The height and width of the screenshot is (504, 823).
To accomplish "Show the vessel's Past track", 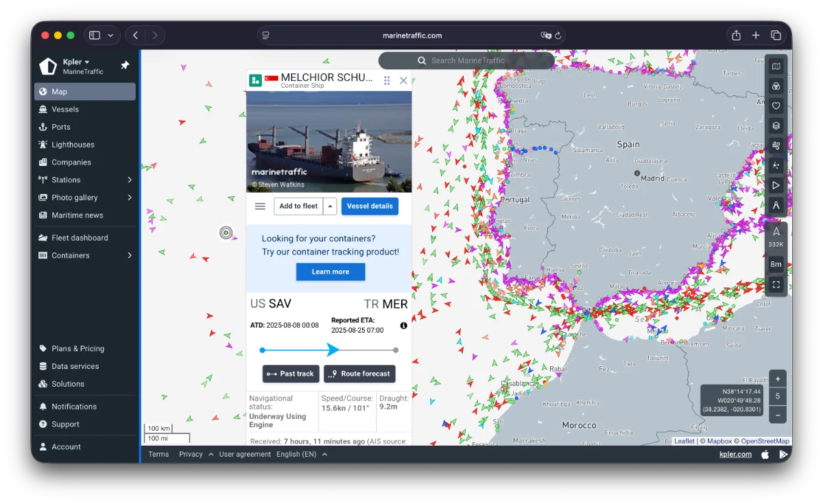I will click(290, 374).
